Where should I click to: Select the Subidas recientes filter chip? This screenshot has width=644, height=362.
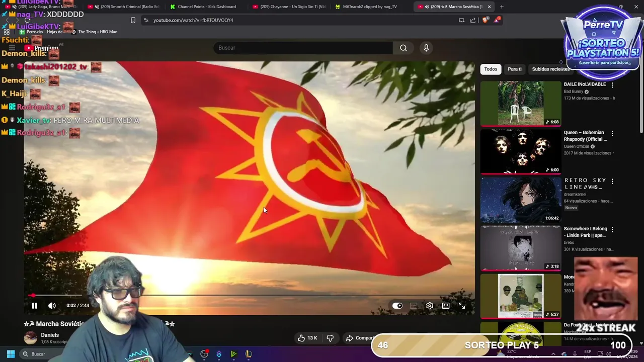550,69
